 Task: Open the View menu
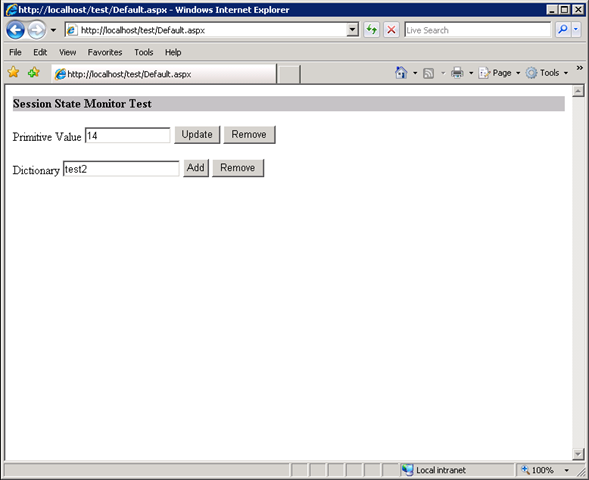tap(68, 52)
